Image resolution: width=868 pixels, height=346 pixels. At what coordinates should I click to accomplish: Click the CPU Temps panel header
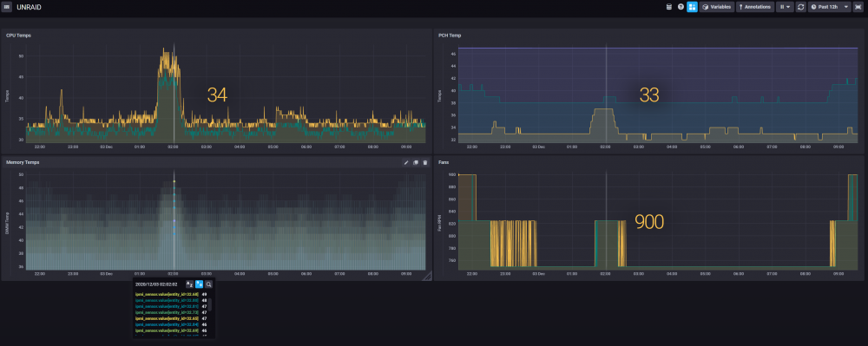(216, 35)
